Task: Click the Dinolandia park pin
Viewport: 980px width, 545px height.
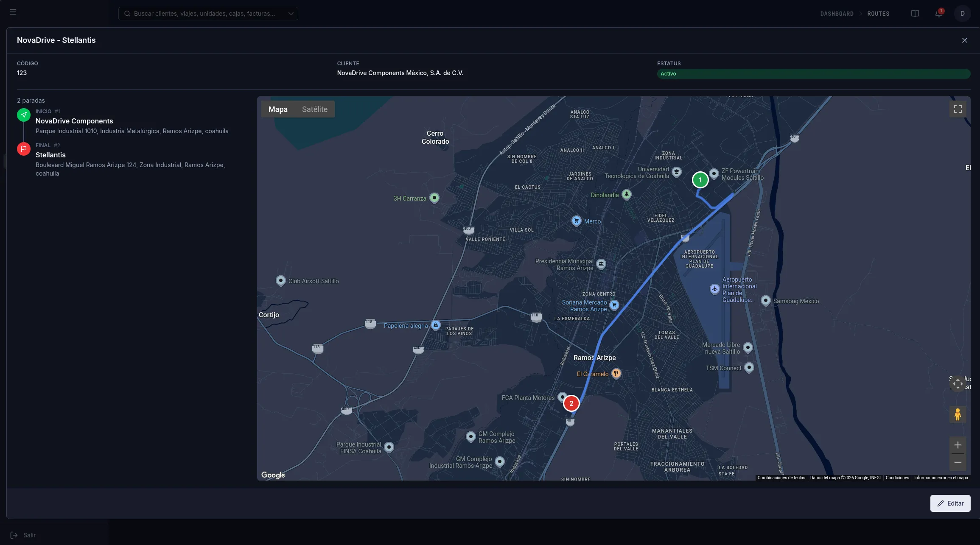Action: pyautogui.click(x=626, y=195)
